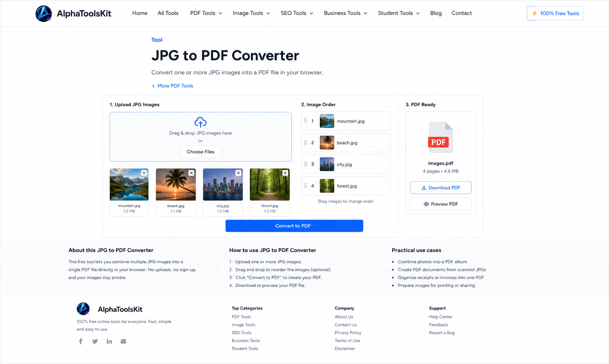Open footer SEO Tools link

click(x=241, y=332)
